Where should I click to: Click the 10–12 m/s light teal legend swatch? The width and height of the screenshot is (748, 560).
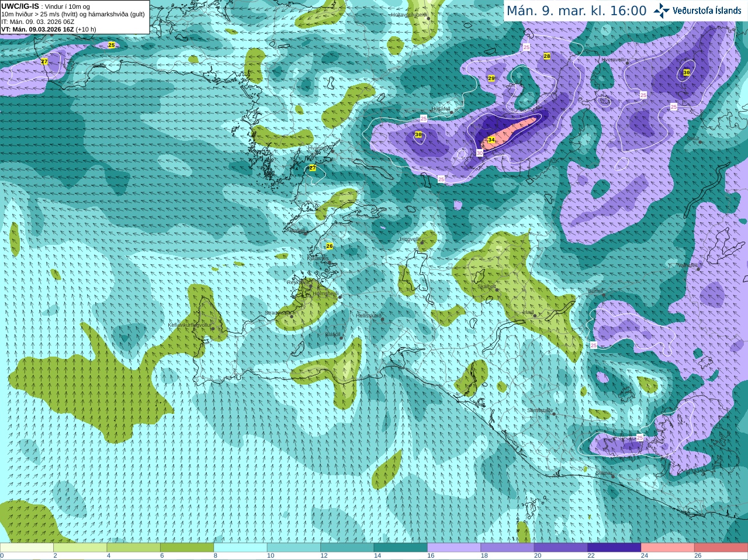point(294,547)
